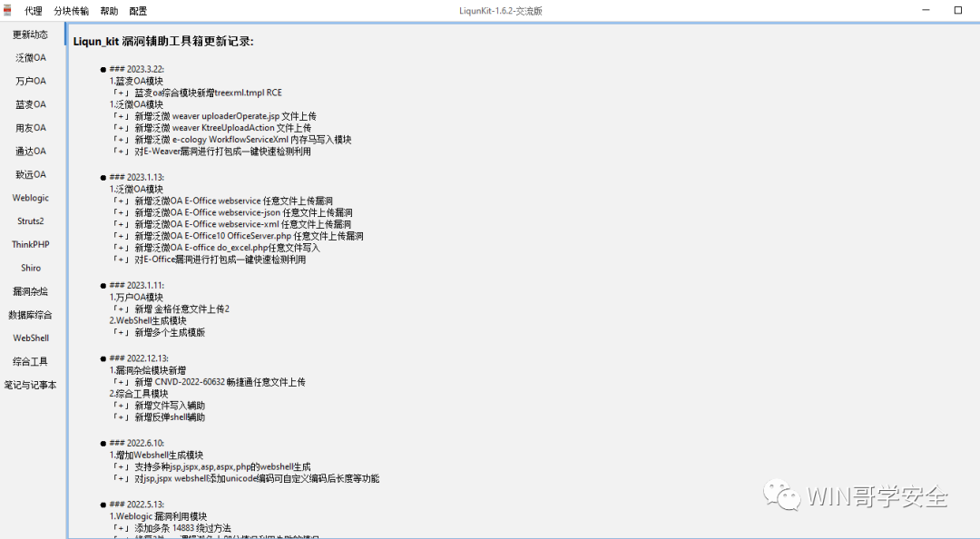Screen dimensions: 980x539
Task: Click the 支持多种jsp,jspx,asp,aspx,php line
Action: pos(211,467)
